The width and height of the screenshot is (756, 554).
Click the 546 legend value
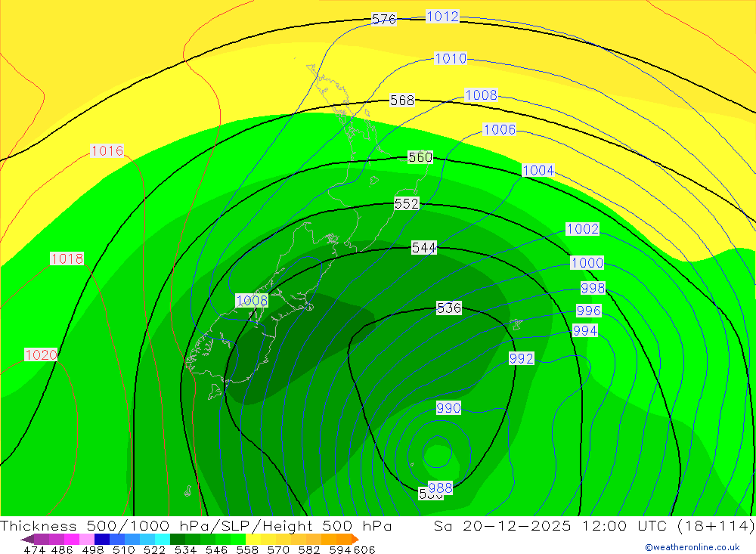(216, 549)
